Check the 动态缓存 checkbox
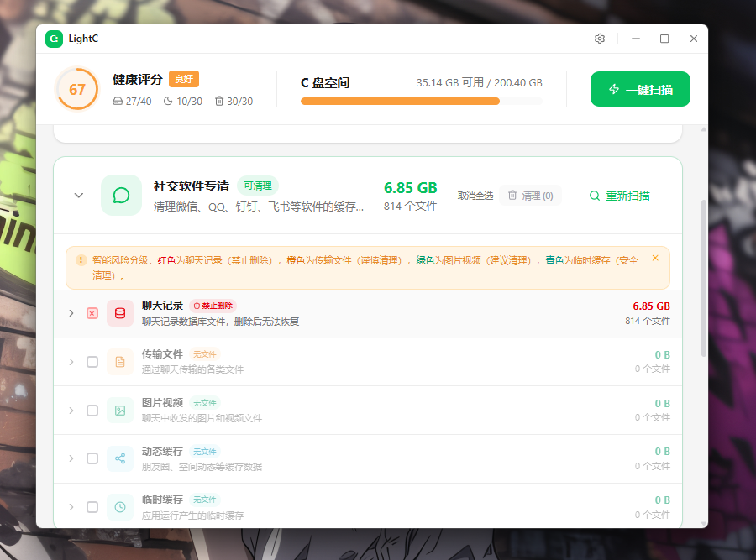756x560 pixels. pyautogui.click(x=92, y=458)
